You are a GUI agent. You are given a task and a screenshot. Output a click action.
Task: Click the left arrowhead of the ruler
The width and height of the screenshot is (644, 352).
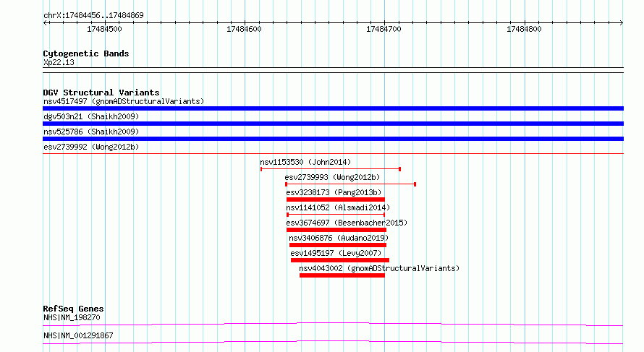click(x=45, y=23)
